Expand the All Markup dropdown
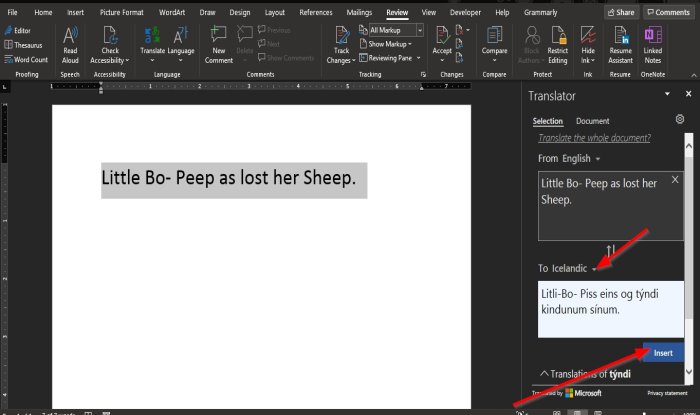This screenshot has height=415, width=700. point(420,31)
